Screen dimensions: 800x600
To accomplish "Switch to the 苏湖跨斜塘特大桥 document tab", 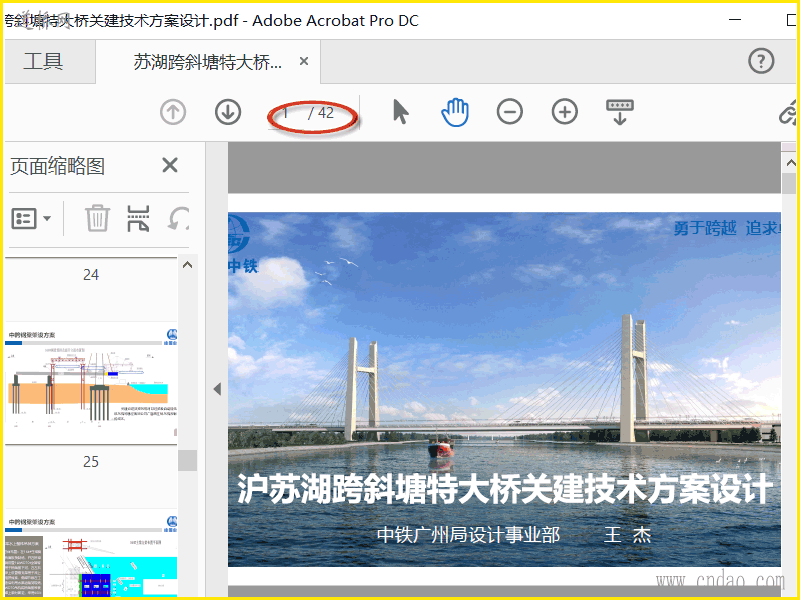I will click(208, 62).
